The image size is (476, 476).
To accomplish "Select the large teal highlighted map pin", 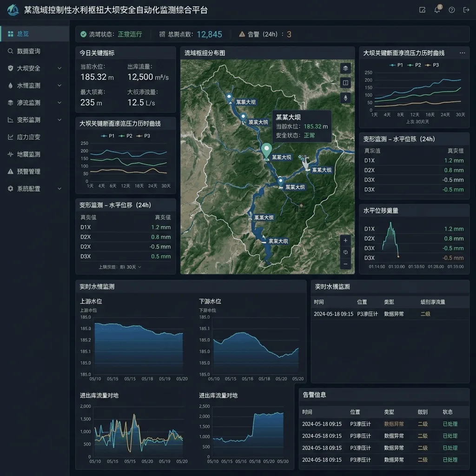I will click(x=266, y=151).
